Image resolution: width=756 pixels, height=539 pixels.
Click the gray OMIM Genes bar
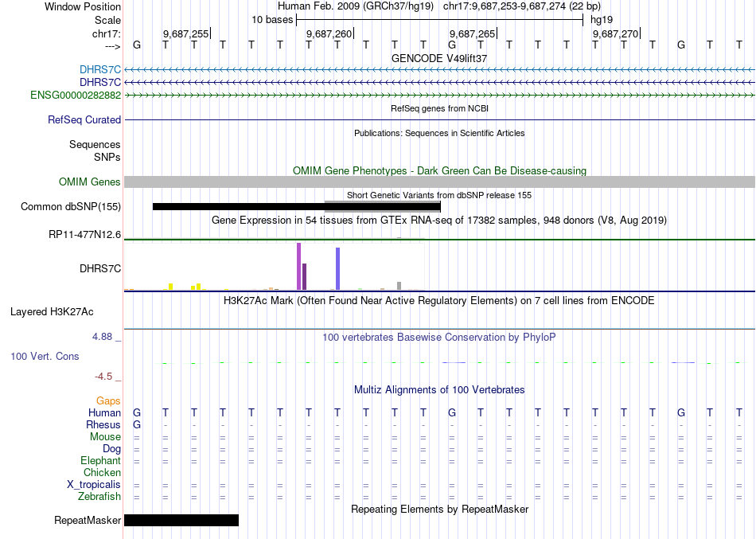pyautogui.click(x=440, y=182)
